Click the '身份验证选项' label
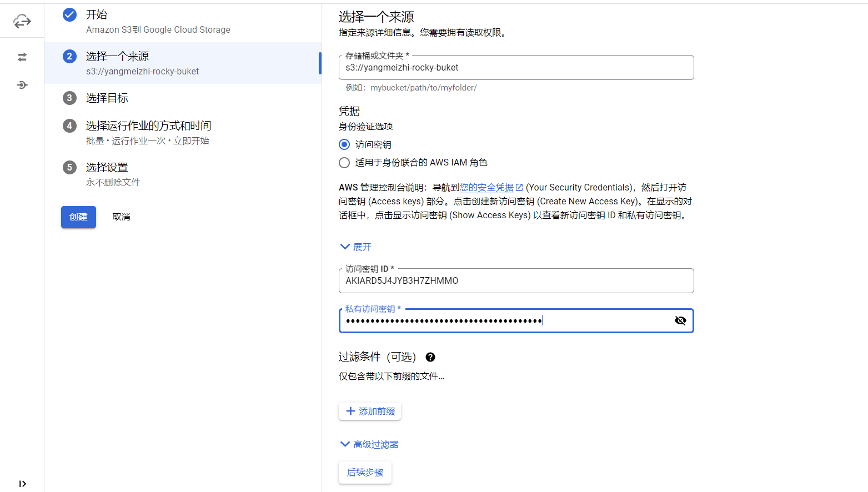This screenshot has width=868, height=492. (x=366, y=127)
